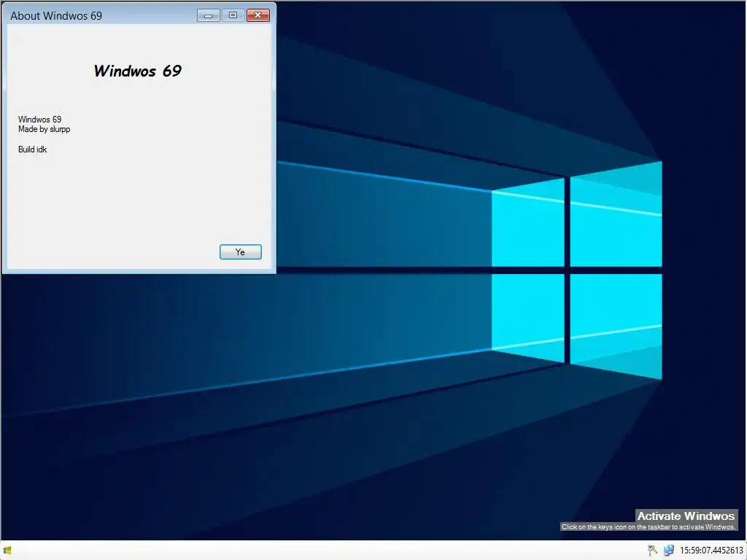The image size is (747, 560).
Task: Close the About Windwos 69 window
Action: tap(258, 16)
